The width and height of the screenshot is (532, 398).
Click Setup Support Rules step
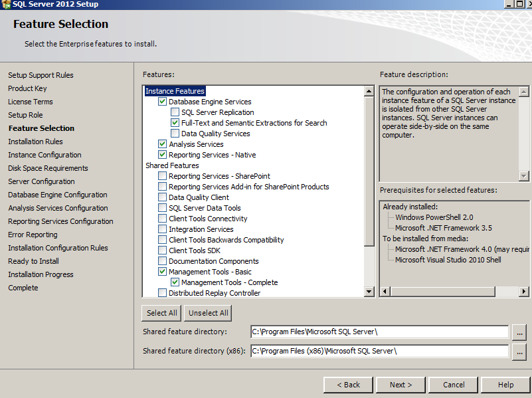click(41, 75)
